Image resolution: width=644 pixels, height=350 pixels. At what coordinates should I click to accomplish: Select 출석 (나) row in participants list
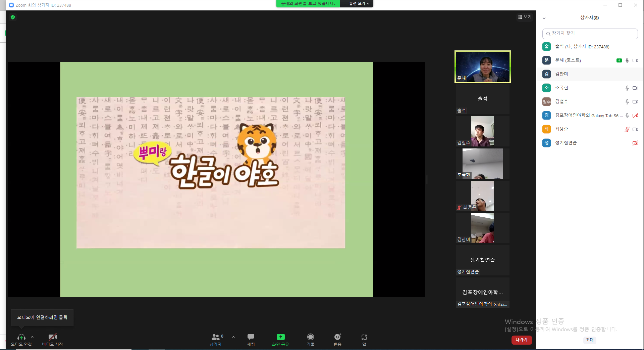click(590, 47)
